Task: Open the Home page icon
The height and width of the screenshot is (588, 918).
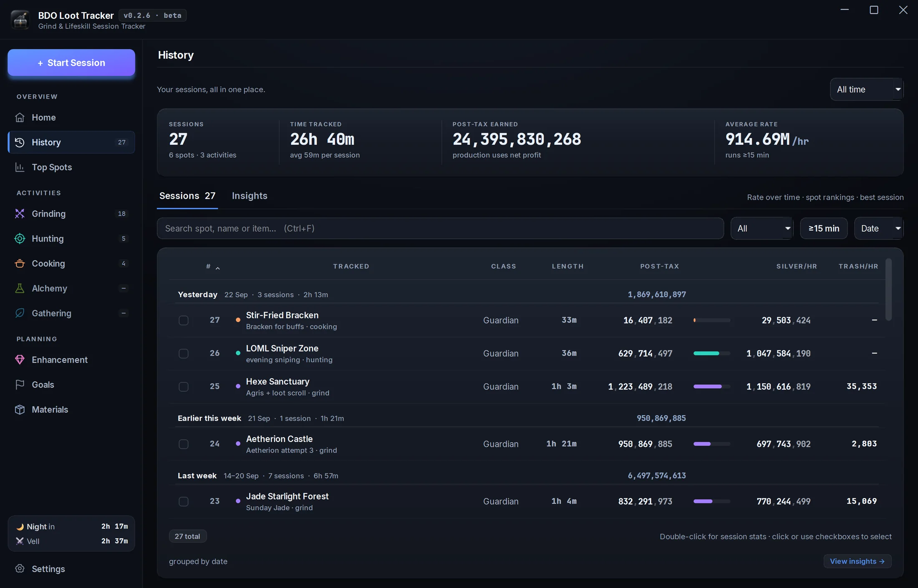Action: (x=20, y=118)
